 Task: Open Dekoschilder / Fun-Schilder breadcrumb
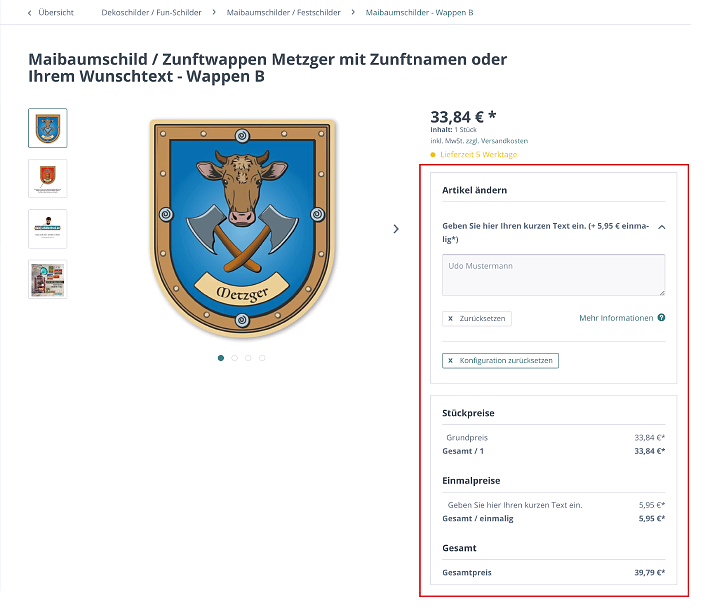[x=151, y=13]
